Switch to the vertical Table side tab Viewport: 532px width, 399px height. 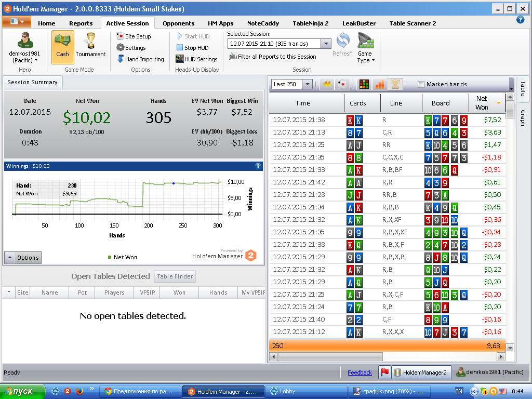[523, 88]
